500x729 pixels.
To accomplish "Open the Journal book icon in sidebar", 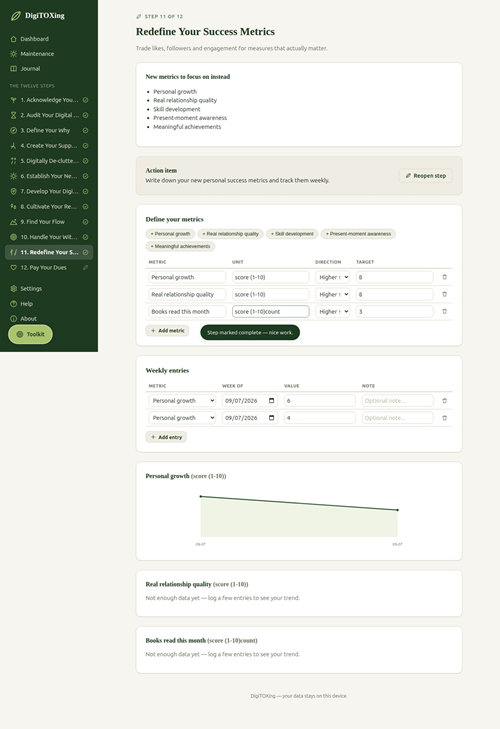I will (x=13, y=69).
